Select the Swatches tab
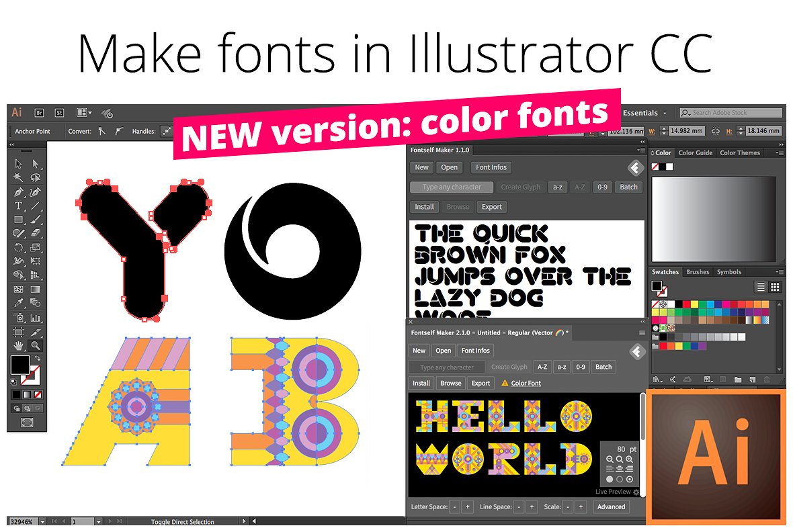The width and height of the screenshot is (793, 532). tap(665, 272)
